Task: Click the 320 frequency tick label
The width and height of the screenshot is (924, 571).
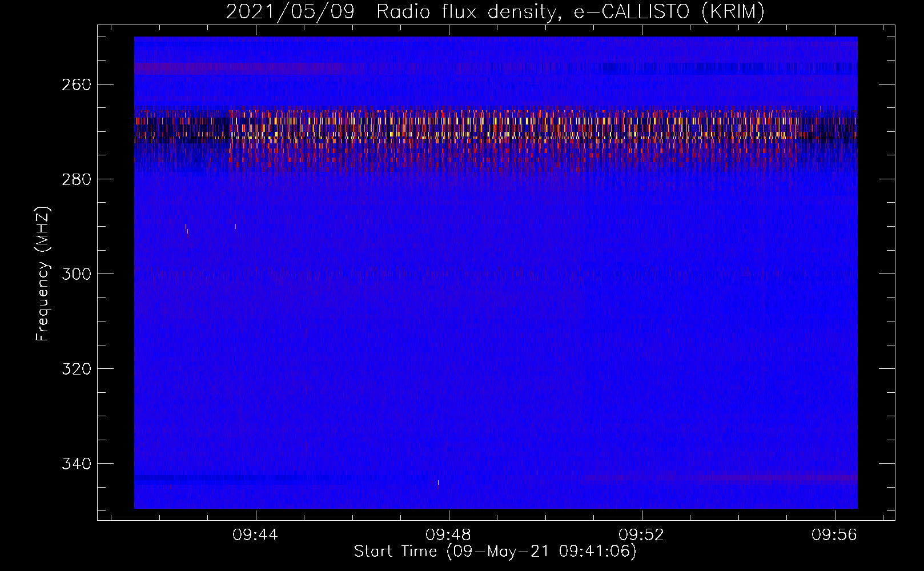Action: pos(77,369)
